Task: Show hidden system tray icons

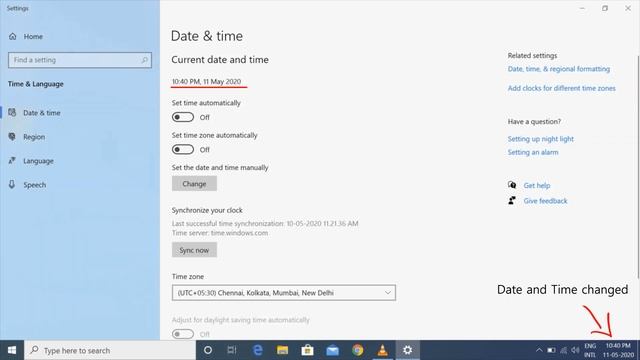Action: click(539, 350)
